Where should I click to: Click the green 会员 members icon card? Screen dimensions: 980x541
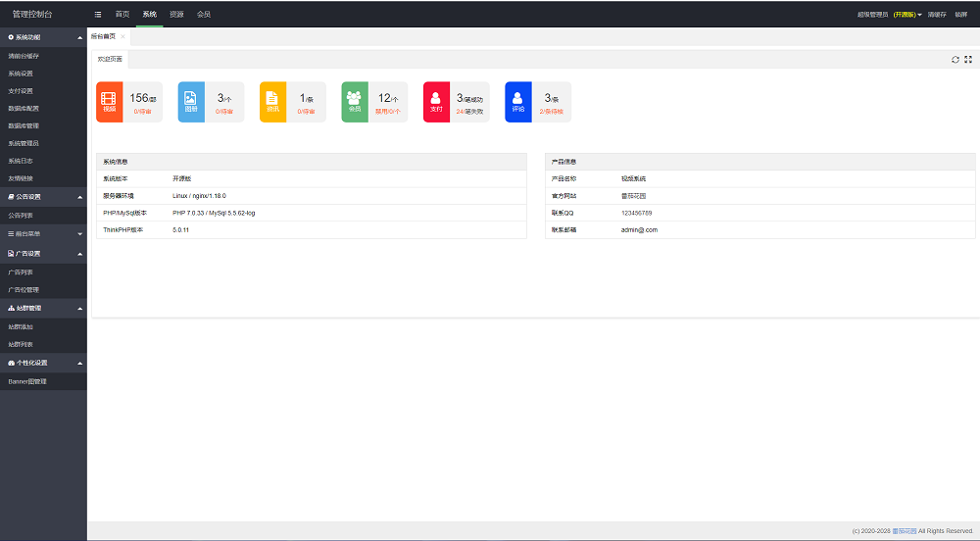pos(355,102)
